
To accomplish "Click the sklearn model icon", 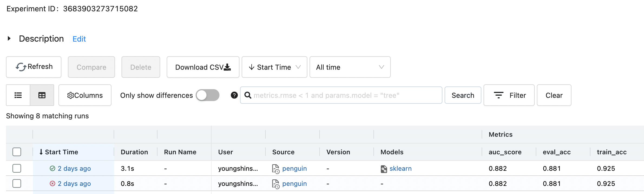I will [384, 169].
